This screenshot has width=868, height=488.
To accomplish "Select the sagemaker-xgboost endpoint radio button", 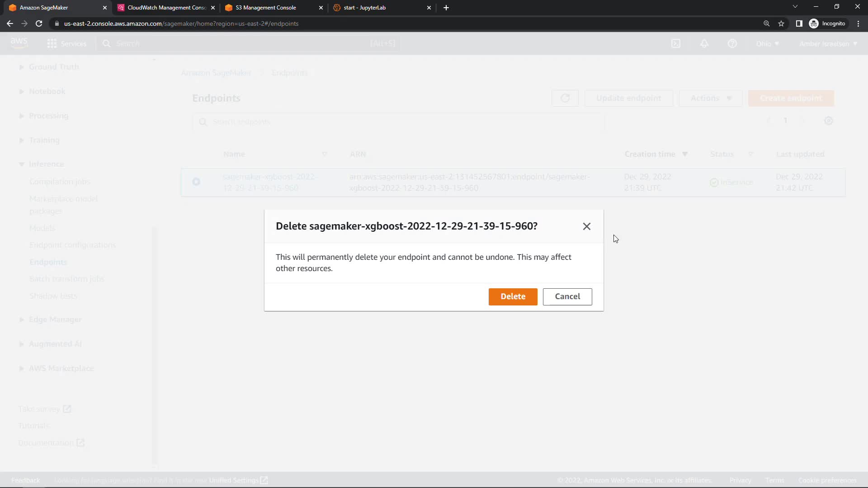I will 196,182.
